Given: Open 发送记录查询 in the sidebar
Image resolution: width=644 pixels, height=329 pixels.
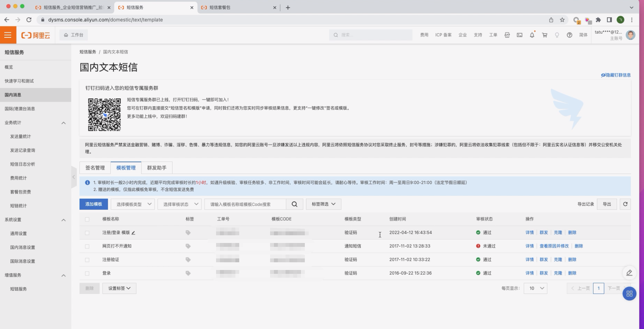Looking at the screenshot, I should (x=22, y=150).
